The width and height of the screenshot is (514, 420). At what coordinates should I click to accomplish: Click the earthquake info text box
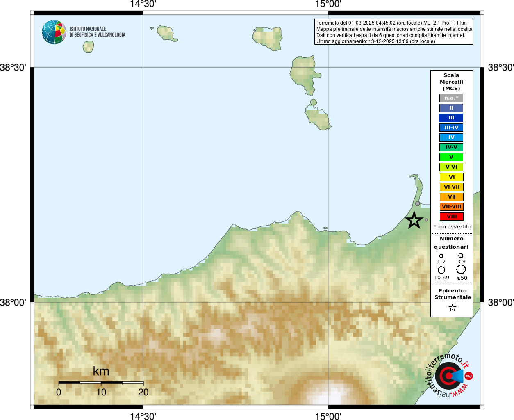tap(393, 32)
